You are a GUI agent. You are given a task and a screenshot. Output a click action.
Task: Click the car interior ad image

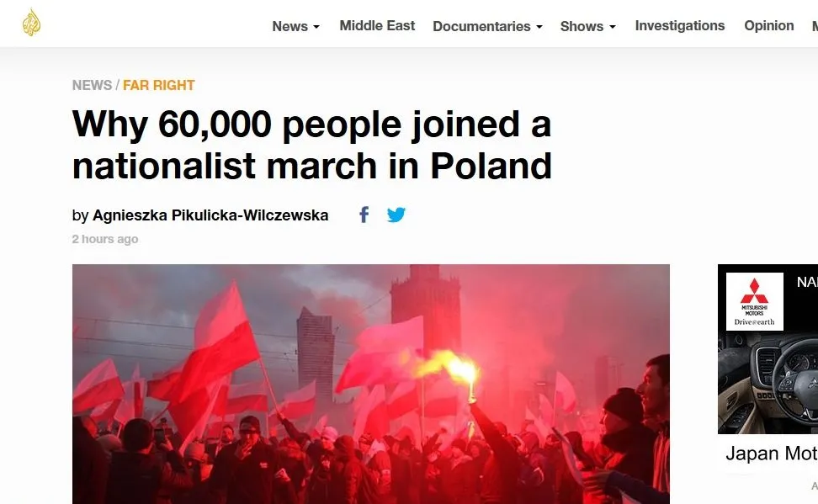point(768,383)
